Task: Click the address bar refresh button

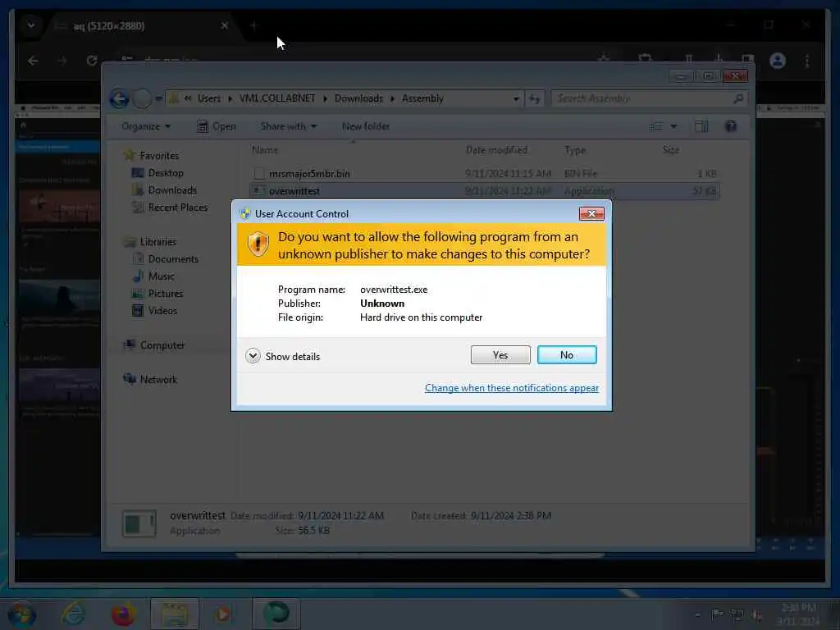Action: pyautogui.click(x=534, y=98)
